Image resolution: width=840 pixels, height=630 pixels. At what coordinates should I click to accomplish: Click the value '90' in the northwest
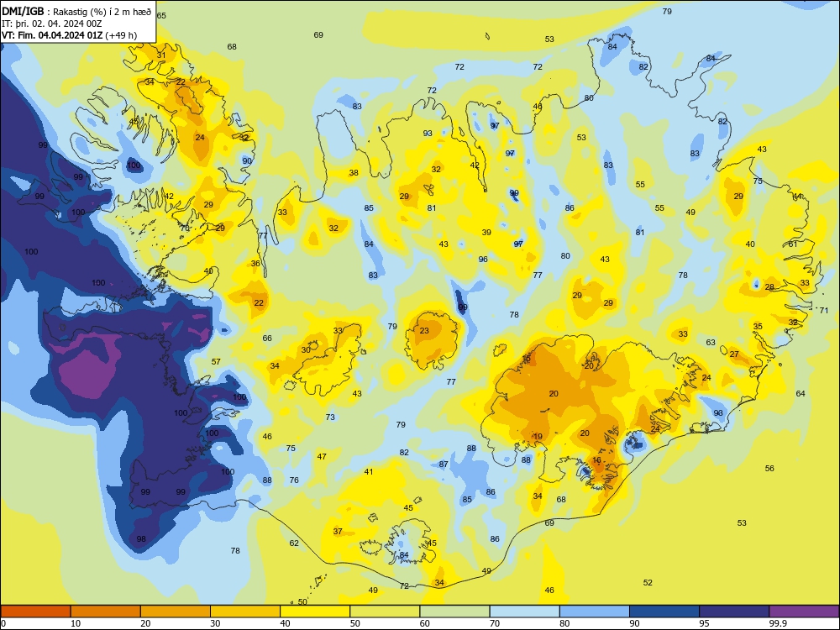click(x=247, y=160)
